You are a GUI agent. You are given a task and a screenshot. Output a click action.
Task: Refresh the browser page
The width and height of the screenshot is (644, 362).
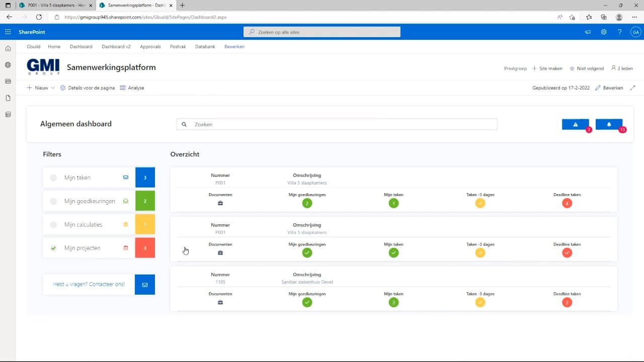pos(39,17)
